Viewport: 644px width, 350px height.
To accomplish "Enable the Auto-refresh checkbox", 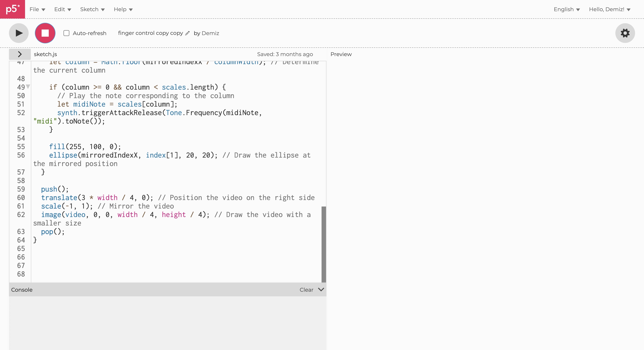I will [x=66, y=33].
